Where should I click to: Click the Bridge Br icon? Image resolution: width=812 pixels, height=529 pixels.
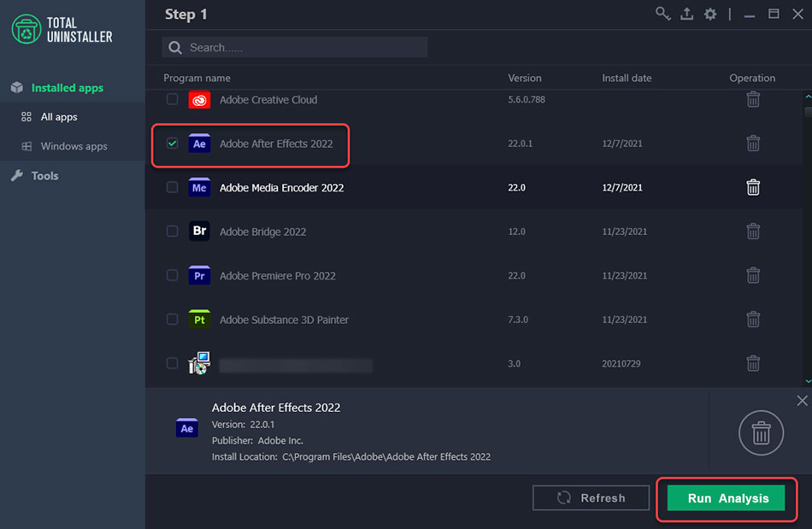[199, 231]
